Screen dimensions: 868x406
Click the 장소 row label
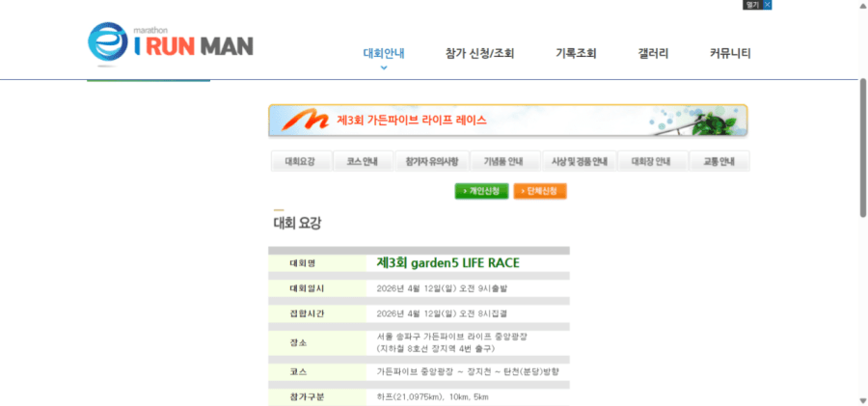coord(298,343)
